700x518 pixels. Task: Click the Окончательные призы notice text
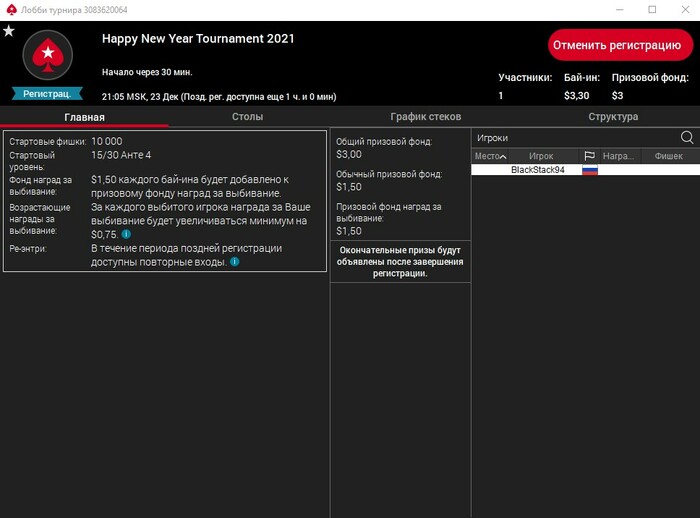pos(400,262)
